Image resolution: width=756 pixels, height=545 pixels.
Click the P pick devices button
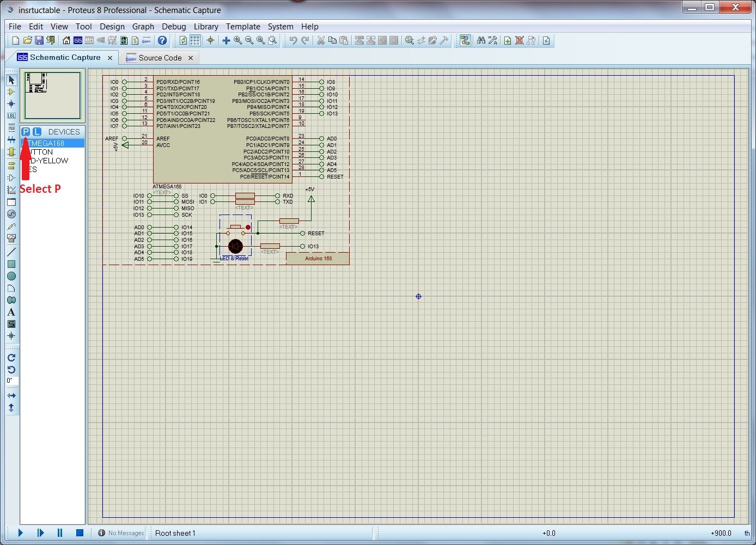click(x=26, y=132)
